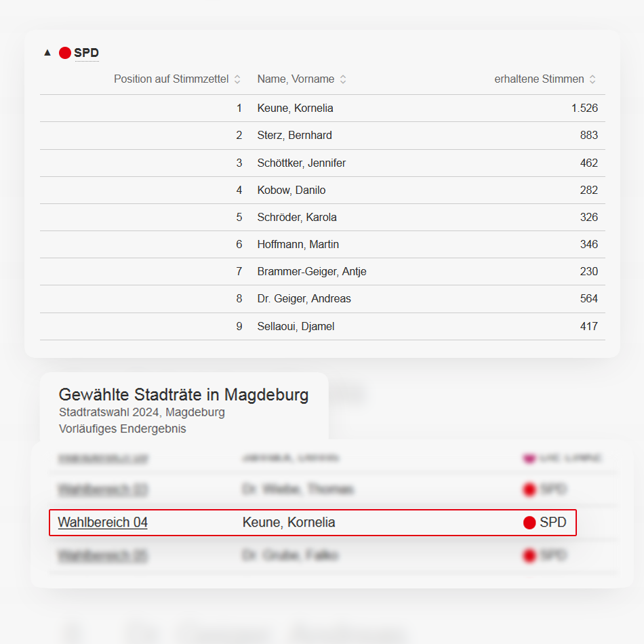644x644 pixels.
Task: Click the red SPD party dot
Action: tap(65, 53)
